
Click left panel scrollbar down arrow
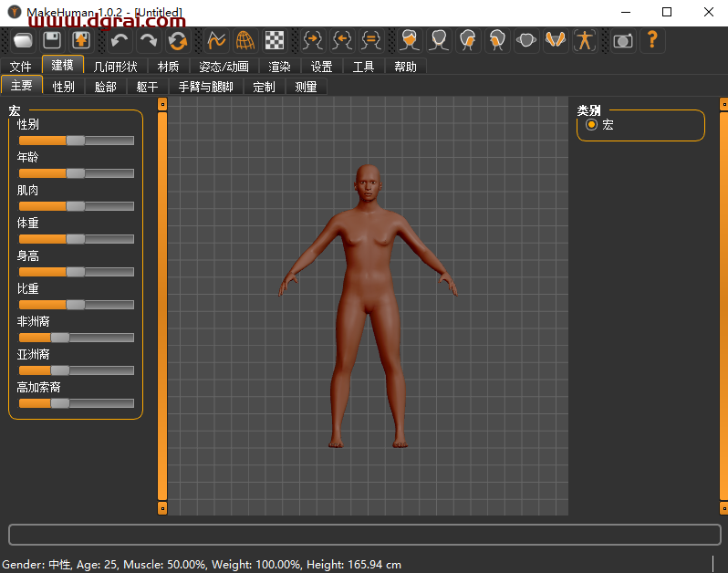[162, 508]
